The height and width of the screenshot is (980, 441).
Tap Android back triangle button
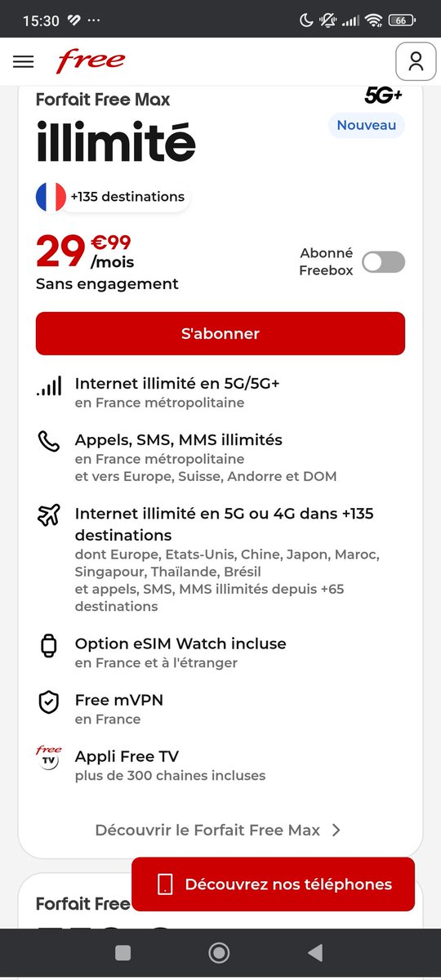pyautogui.click(x=314, y=952)
